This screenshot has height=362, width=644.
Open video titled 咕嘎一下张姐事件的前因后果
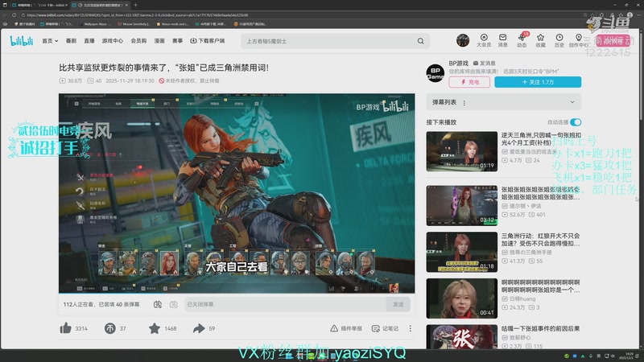540,328
